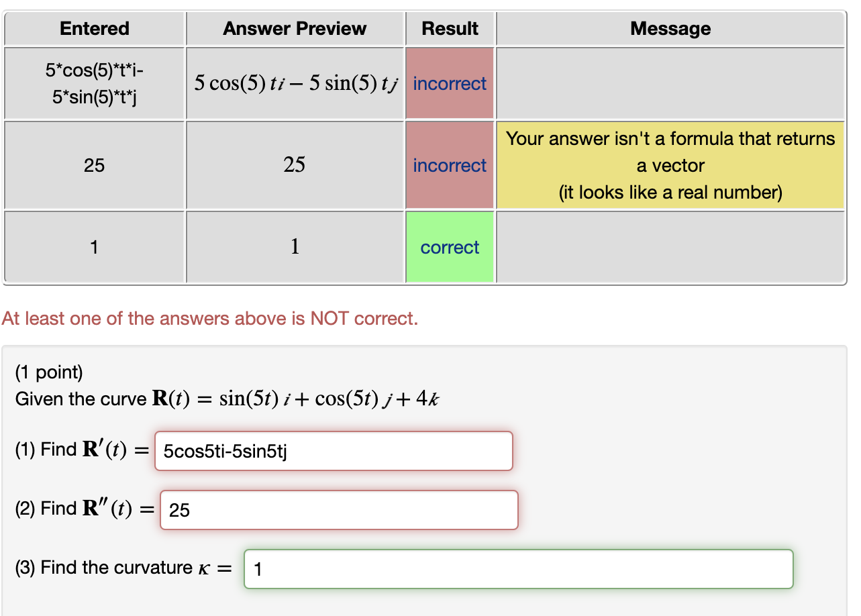Click the answer preview value 25
Screen dimensions: 861x616
(x=295, y=165)
